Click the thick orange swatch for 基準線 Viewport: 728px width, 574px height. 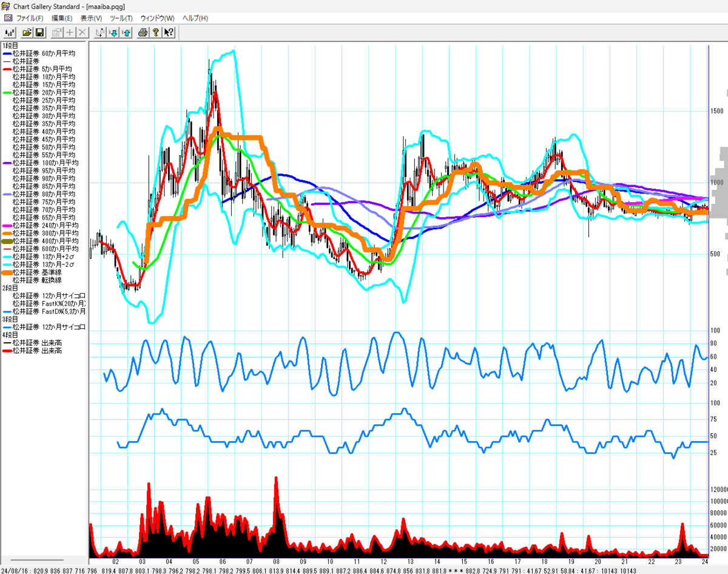(x=6, y=272)
